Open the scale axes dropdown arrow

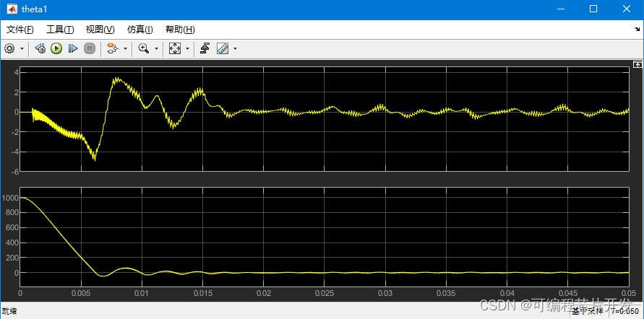(187, 49)
